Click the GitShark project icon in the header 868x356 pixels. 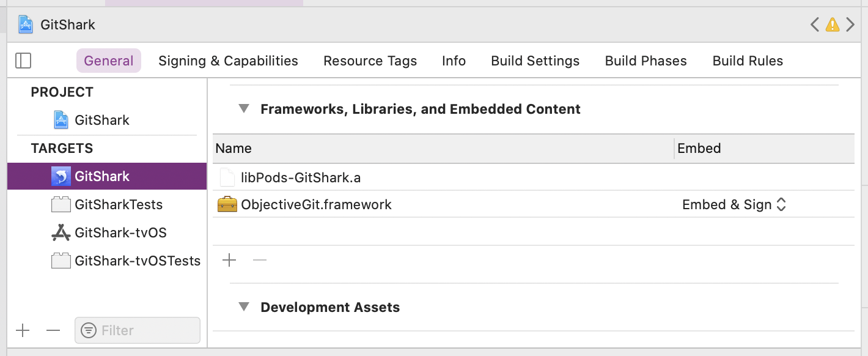(x=25, y=24)
